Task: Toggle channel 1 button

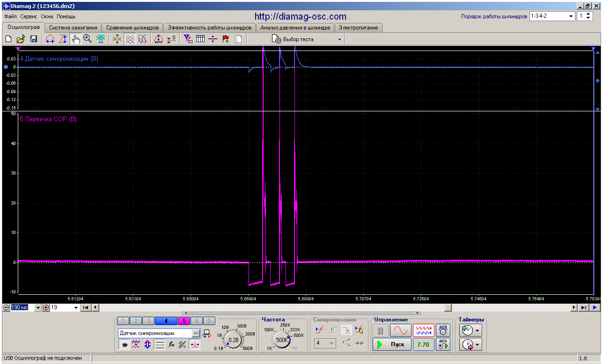Action: click(123, 321)
